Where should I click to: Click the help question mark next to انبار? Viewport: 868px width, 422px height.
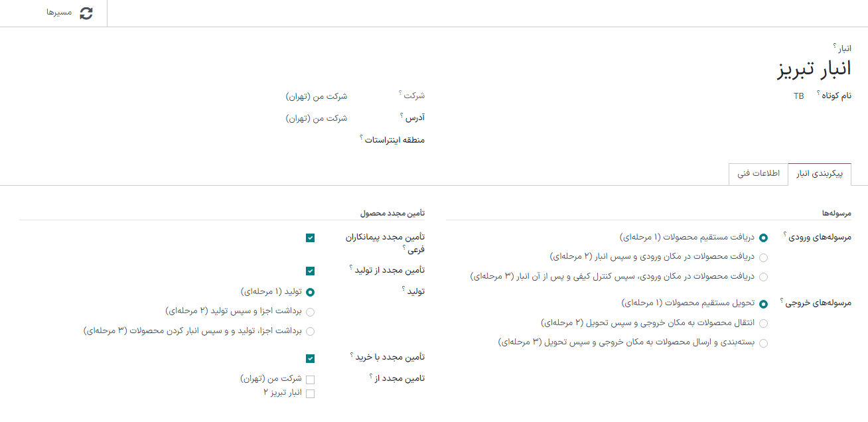tap(835, 46)
